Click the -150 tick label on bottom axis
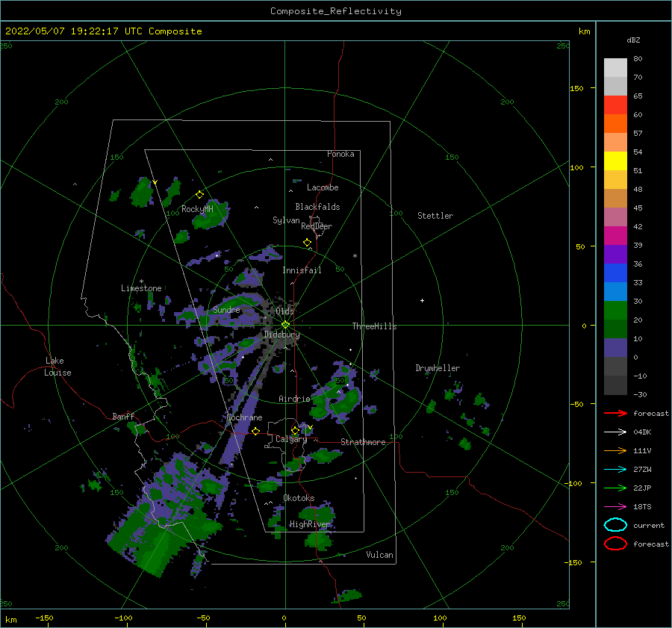Image resolution: width=672 pixels, height=628 pixels. (x=44, y=618)
